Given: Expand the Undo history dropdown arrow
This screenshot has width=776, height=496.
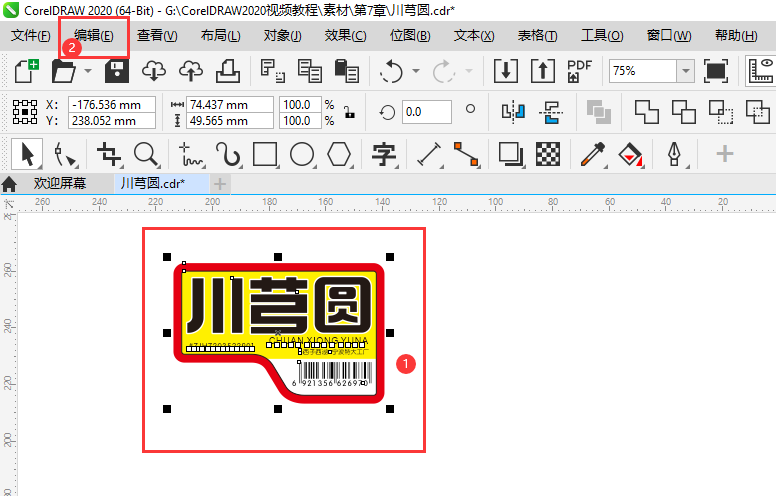Looking at the screenshot, I should 416,71.
